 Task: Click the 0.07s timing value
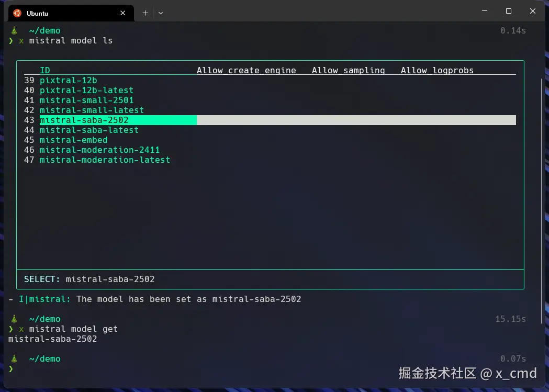[513, 359]
